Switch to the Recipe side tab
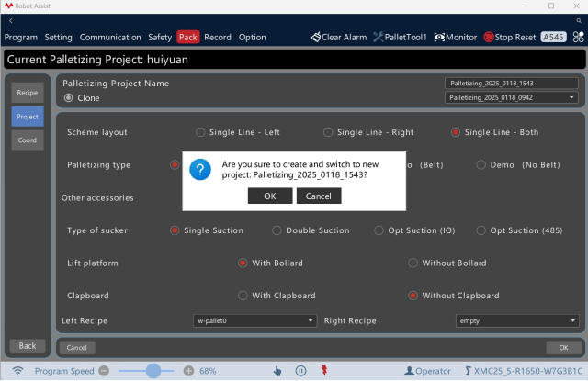Viewport: 588px width, 381px height. (28, 93)
